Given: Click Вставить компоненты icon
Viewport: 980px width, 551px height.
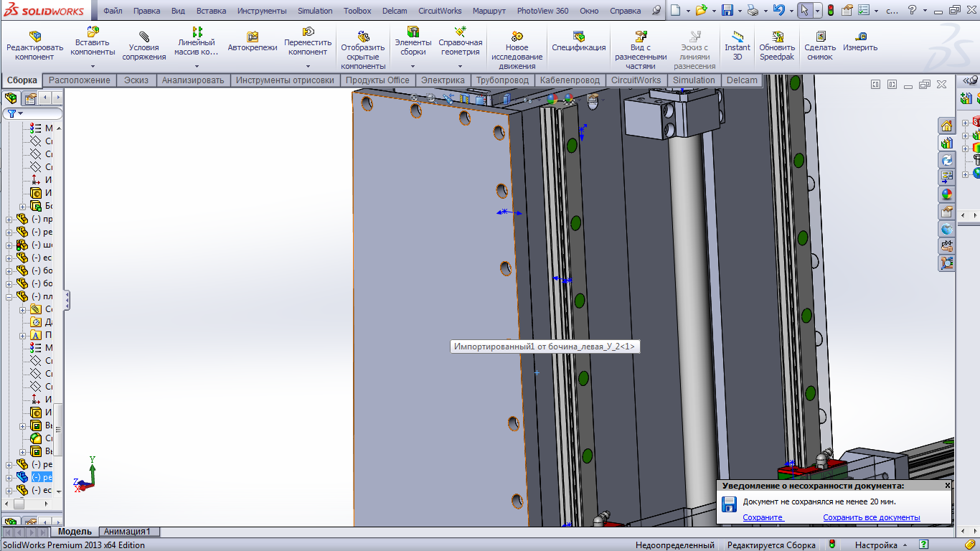Looking at the screenshot, I should (x=93, y=32).
